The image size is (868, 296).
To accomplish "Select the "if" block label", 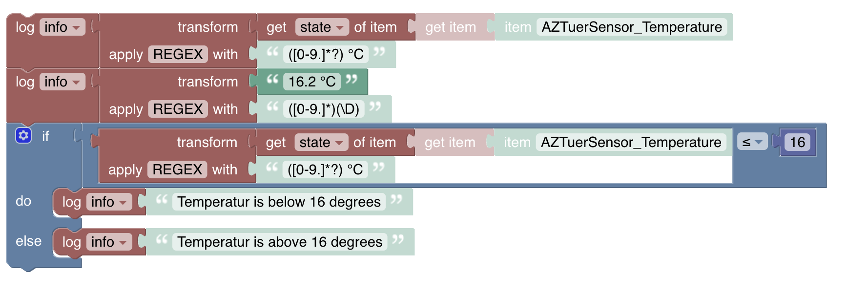I will coord(45,136).
